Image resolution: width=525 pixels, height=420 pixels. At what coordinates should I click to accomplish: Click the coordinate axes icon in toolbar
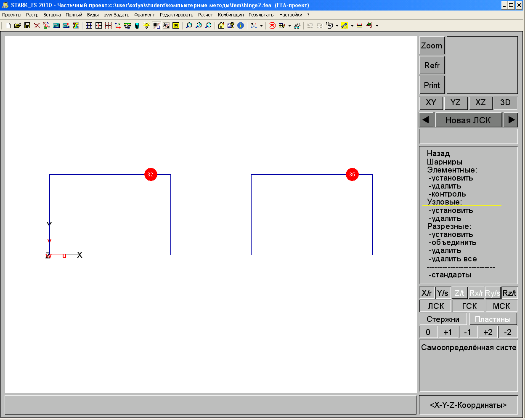pos(118,26)
